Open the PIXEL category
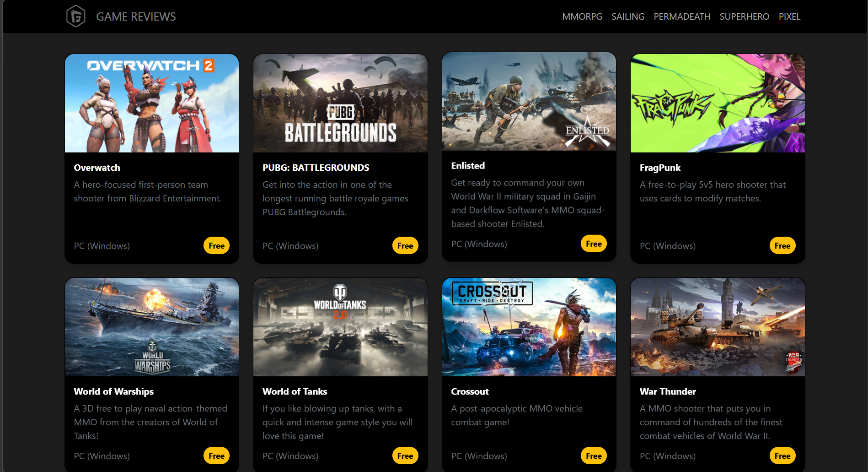This screenshot has height=472, width=868. tap(789, 16)
